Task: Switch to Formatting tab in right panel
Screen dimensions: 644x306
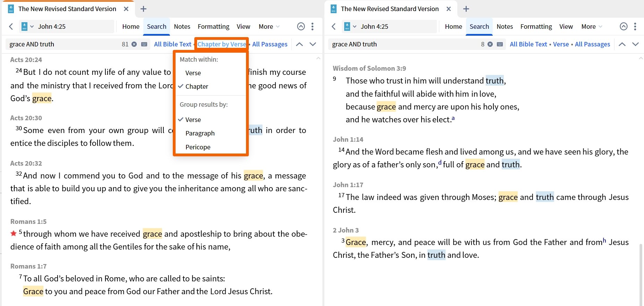Action: (x=536, y=26)
